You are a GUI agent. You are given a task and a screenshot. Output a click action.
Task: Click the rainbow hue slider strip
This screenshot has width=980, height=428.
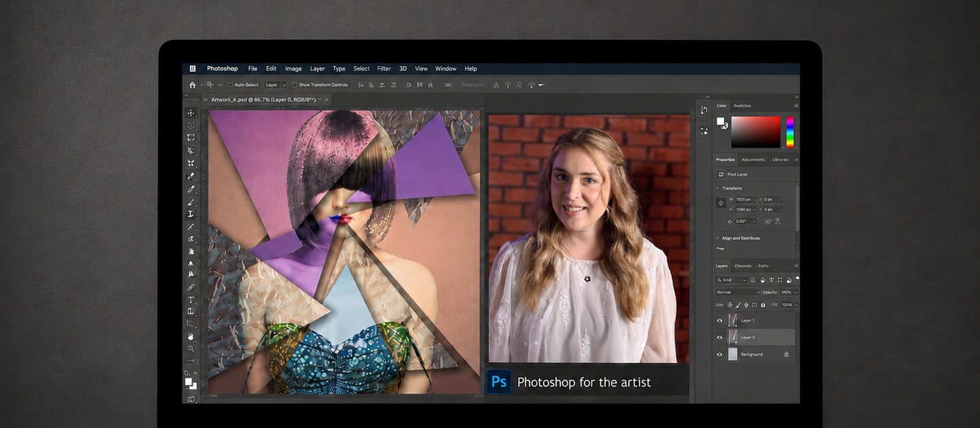tap(790, 131)
